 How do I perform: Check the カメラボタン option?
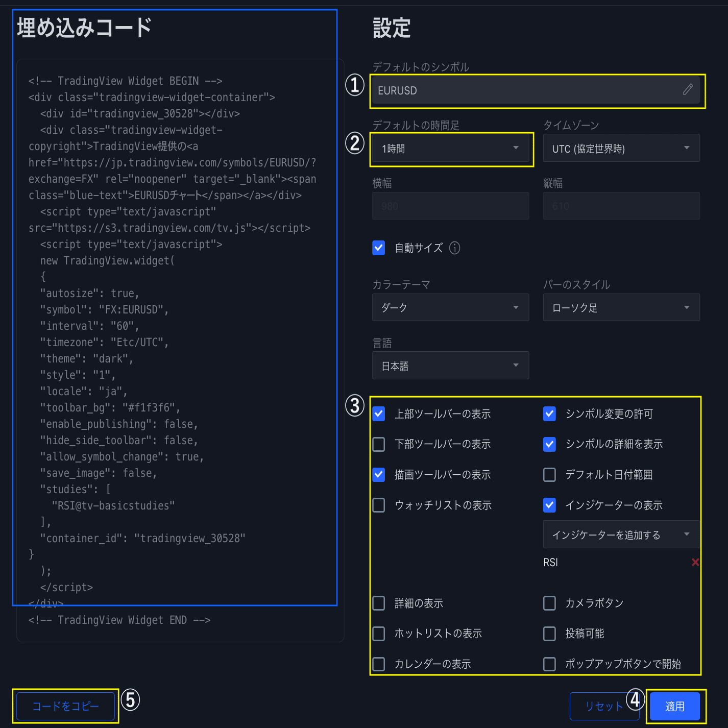point(549,603)
